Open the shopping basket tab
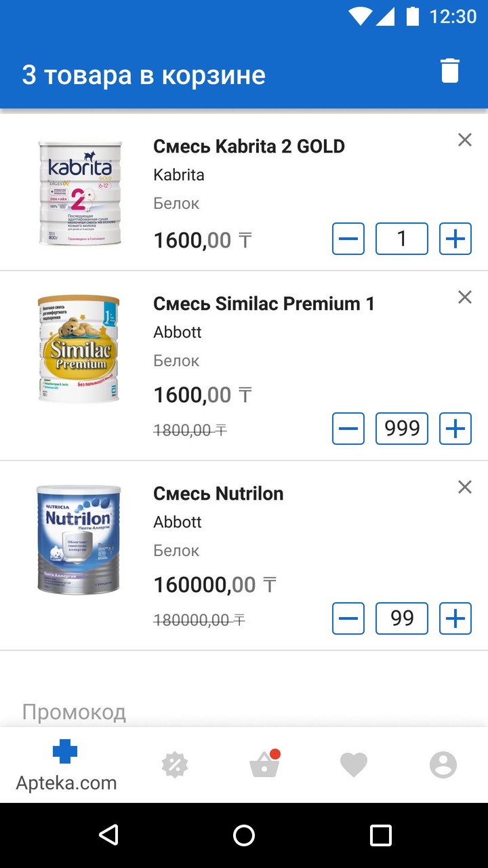 click(x=264, y=766)
